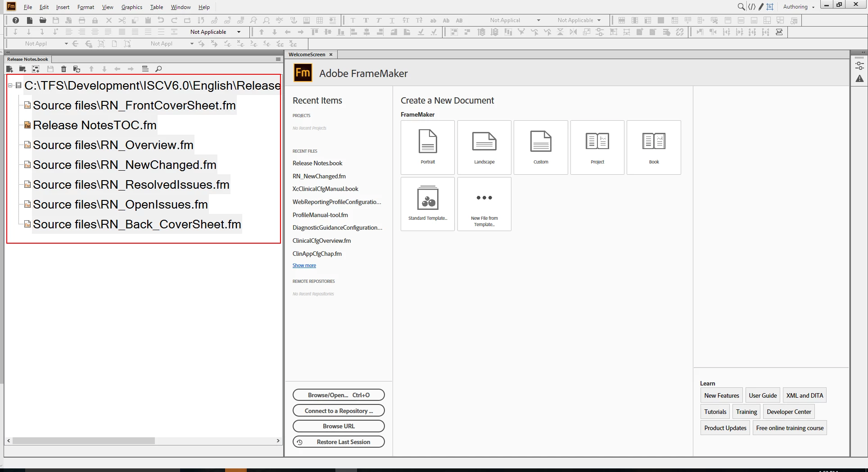The image size is (868, 472).
Task: Open the Format menu
Action: (86, 7)
